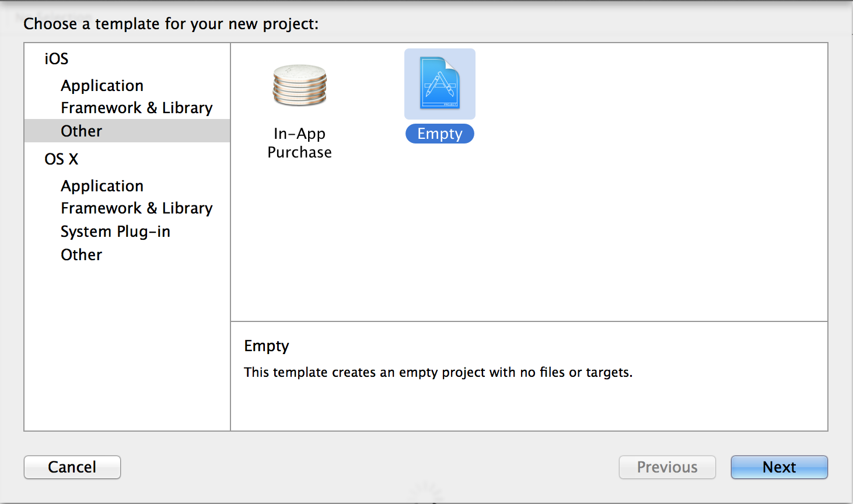Select Framework & Library under iOS
853x504 pixels.
[137, 108]
